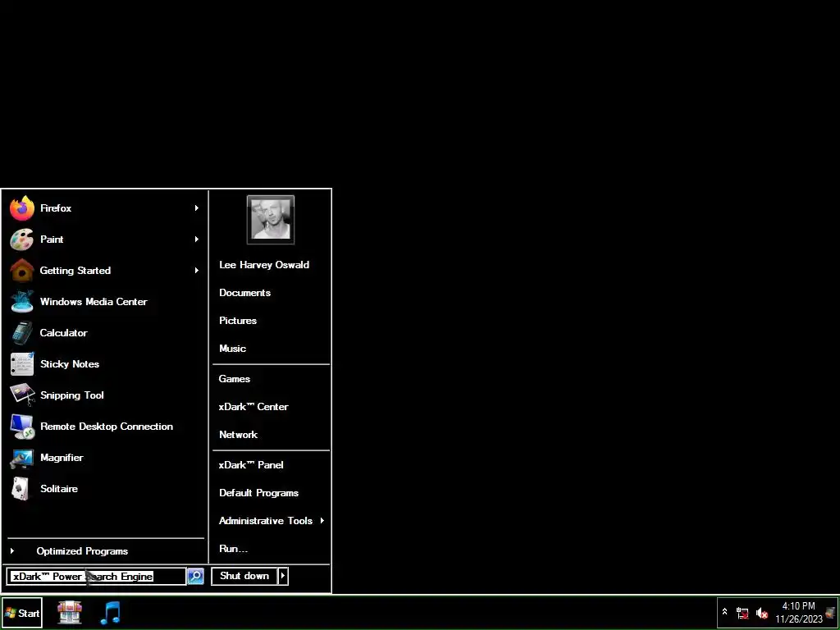Open Network from the Start menu
The image size is (840, 630).
click(x=239, y=435)
